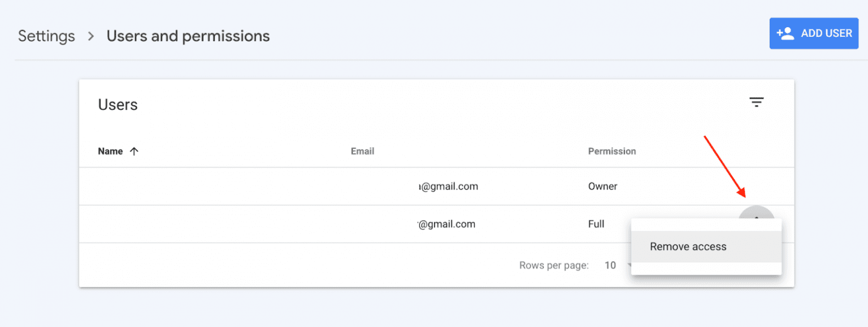Click the Permission column header
Image resolution: width=868 pixels, height=327 pixels.
(x=612, y=150)
